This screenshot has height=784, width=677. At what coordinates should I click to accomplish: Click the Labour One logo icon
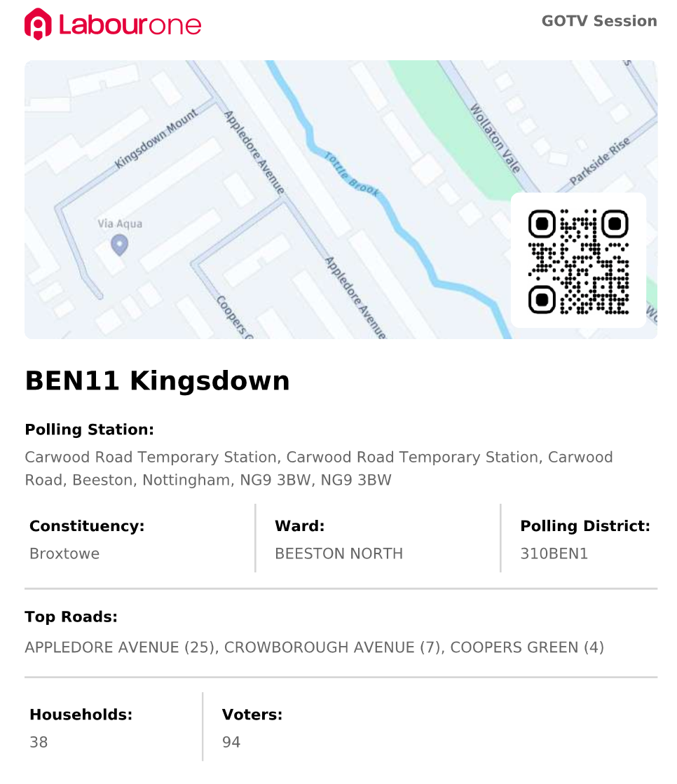(x=38, y=24)
